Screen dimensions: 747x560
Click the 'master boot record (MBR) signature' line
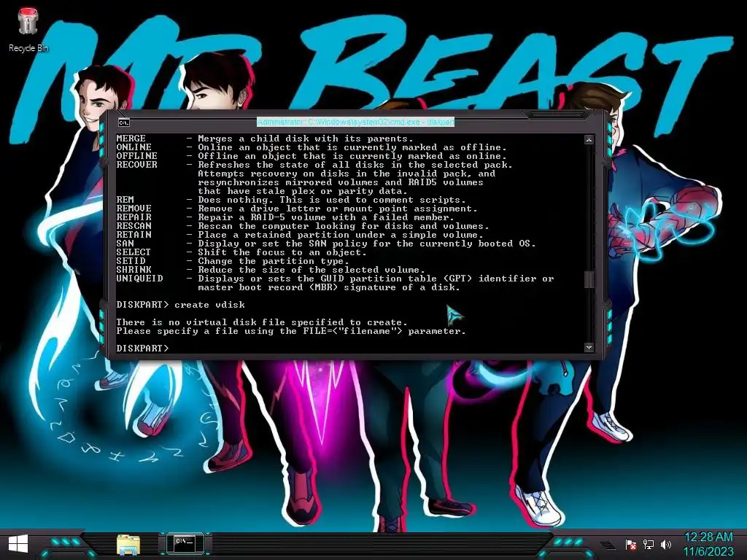coord(329,287)
